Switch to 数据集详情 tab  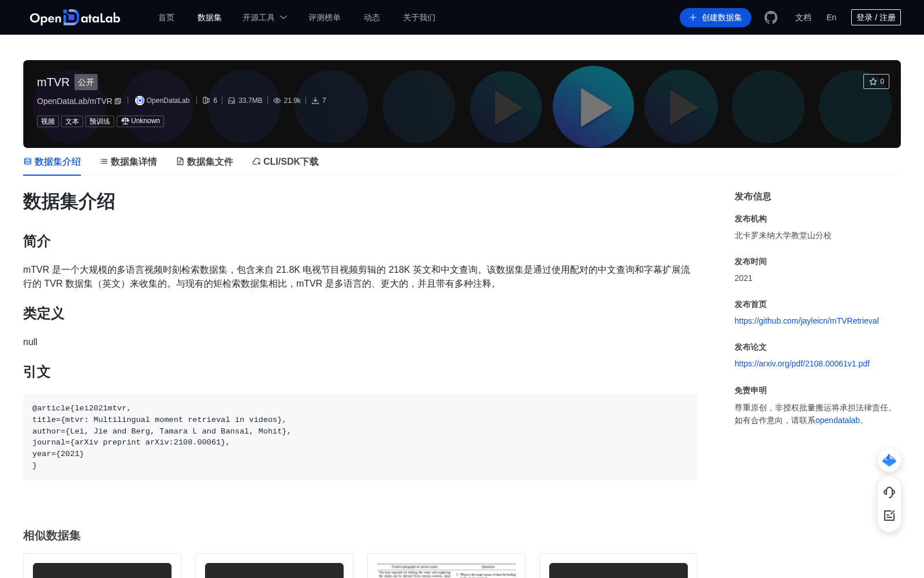pos(128,162)
